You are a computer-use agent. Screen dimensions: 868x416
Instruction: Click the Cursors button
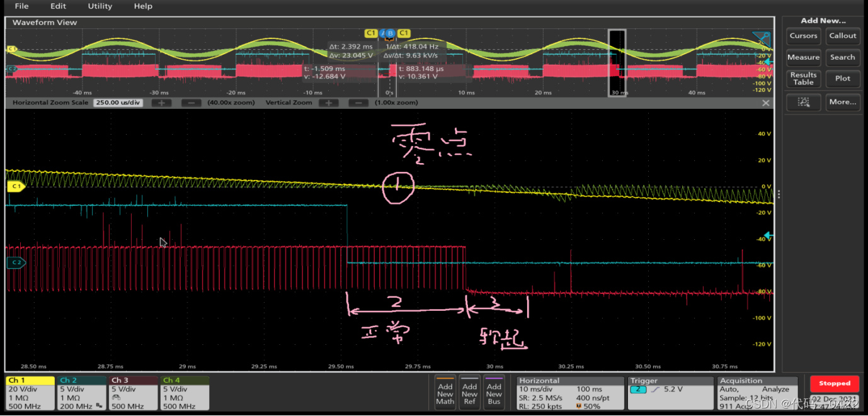tap(803, 36)
